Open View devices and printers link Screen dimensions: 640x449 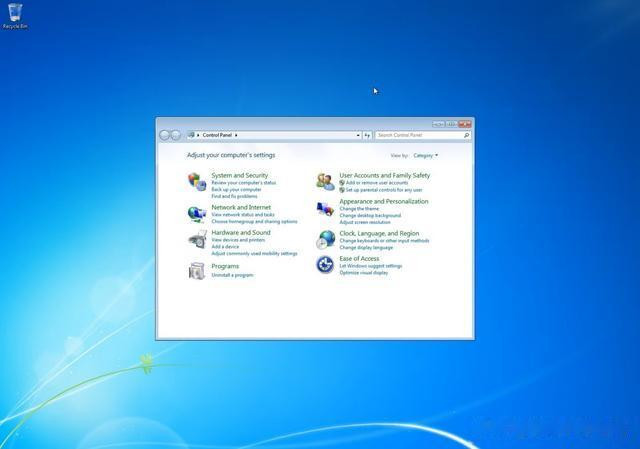pos(238,240)
